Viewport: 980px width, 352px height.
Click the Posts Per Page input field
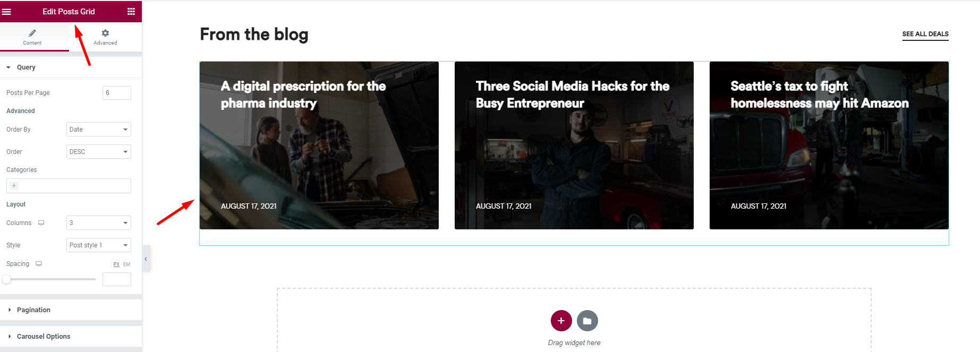tap(117, 93)
